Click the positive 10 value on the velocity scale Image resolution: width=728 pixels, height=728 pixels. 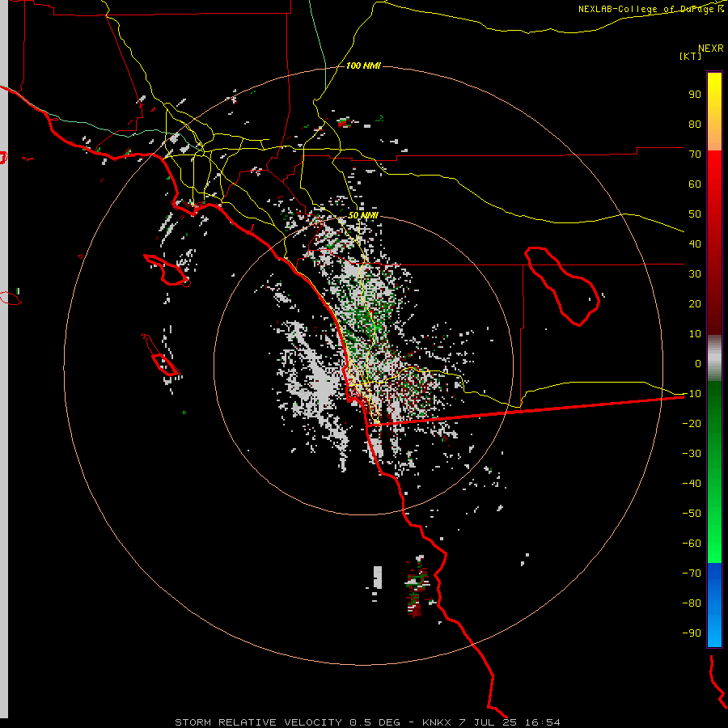[695, 334]
